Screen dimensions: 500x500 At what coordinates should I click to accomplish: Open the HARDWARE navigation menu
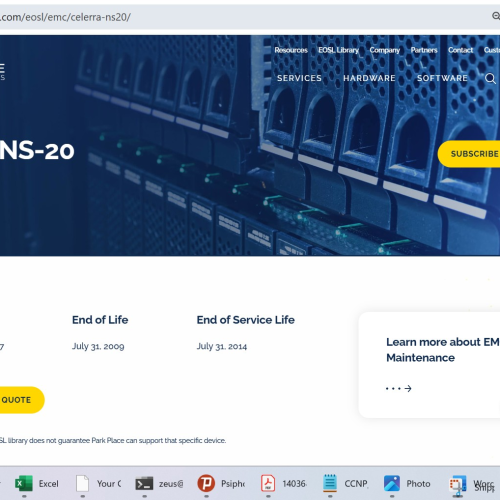click(x=369, y=78)
